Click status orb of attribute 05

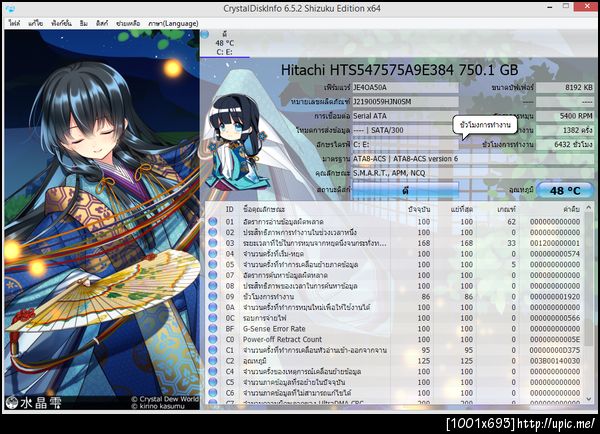coord(213,264)
